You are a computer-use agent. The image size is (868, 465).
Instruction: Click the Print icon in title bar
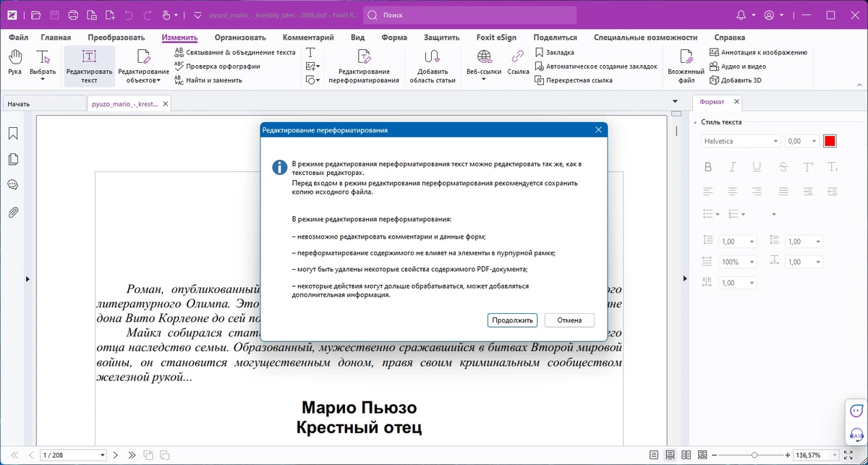(x=73, y=15)
